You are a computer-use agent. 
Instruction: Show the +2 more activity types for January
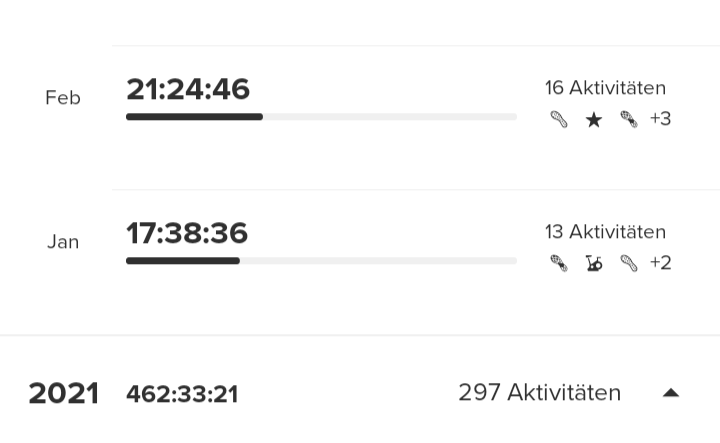point(660,263)
